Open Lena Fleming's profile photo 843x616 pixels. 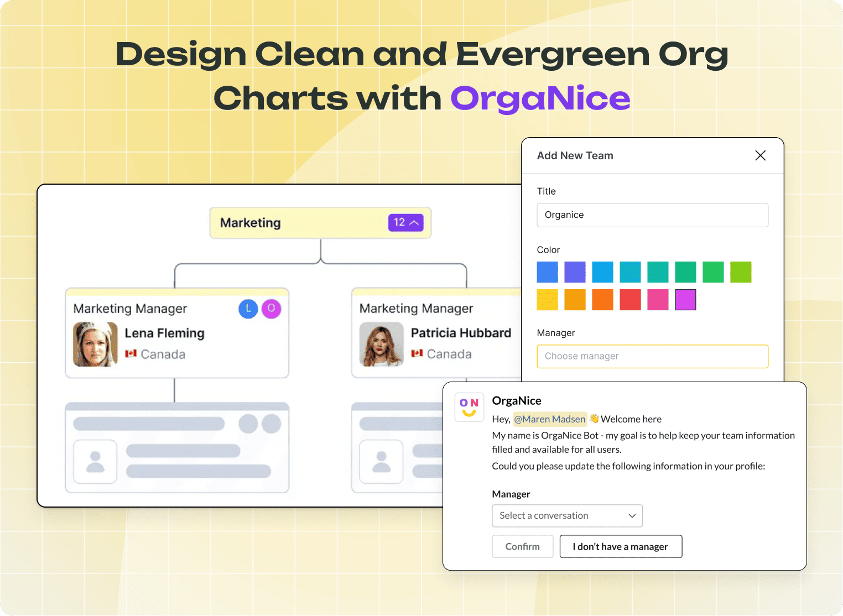coord(95,344)
